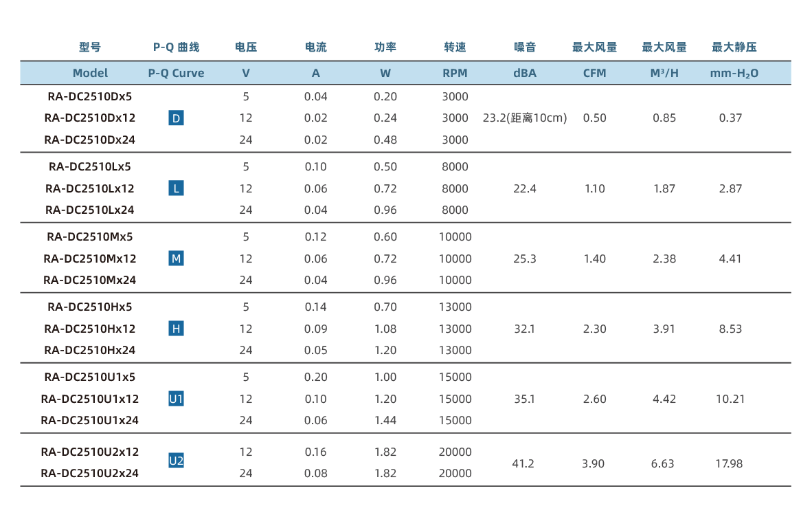Screen dimensions: 812x528
Task: Select the CFM column header
Action: [x=594, y=73]
